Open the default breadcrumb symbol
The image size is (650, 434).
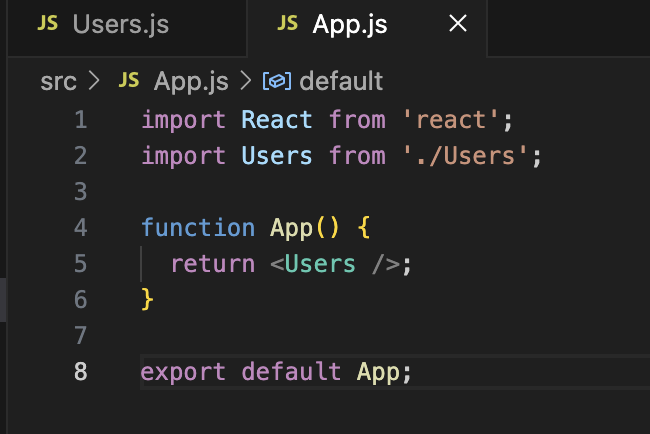(x=341, y=81)
